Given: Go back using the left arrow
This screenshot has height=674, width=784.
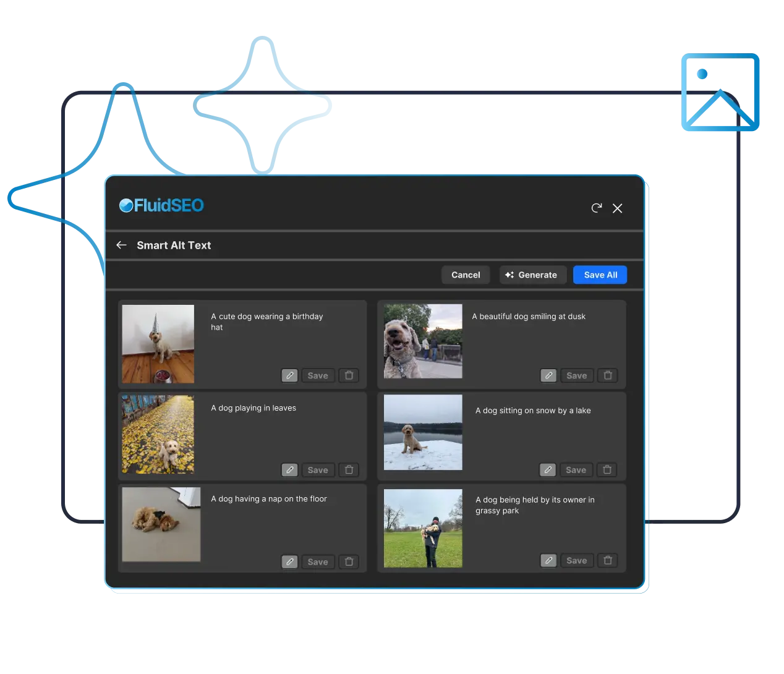Looking at the screenshot, I should point(121,245).
